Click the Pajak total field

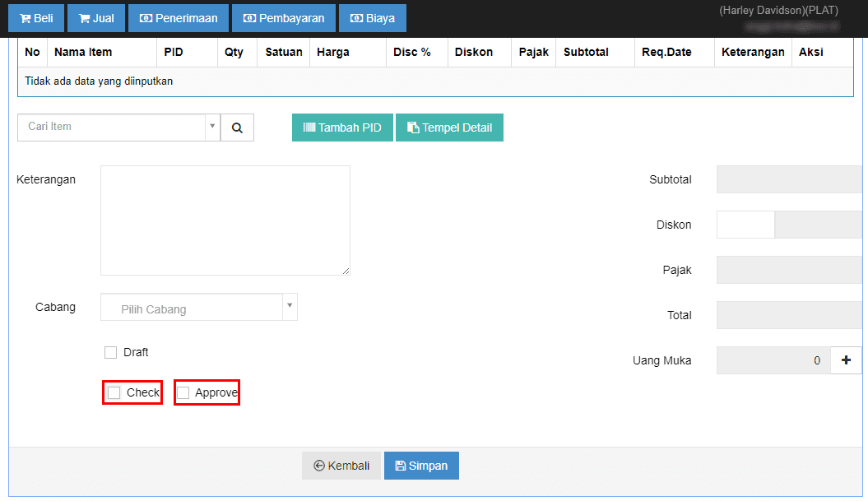coord(790,270)
